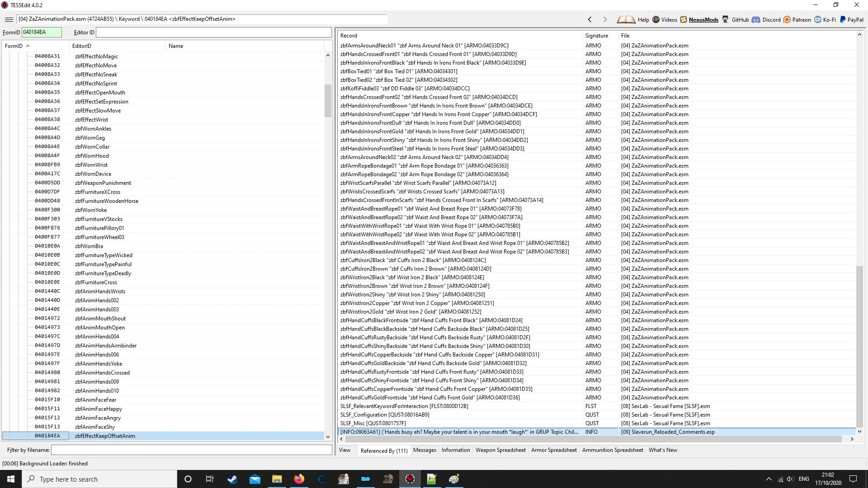
Task: Navigate back with the left arrow
Action: pos(590,19)
